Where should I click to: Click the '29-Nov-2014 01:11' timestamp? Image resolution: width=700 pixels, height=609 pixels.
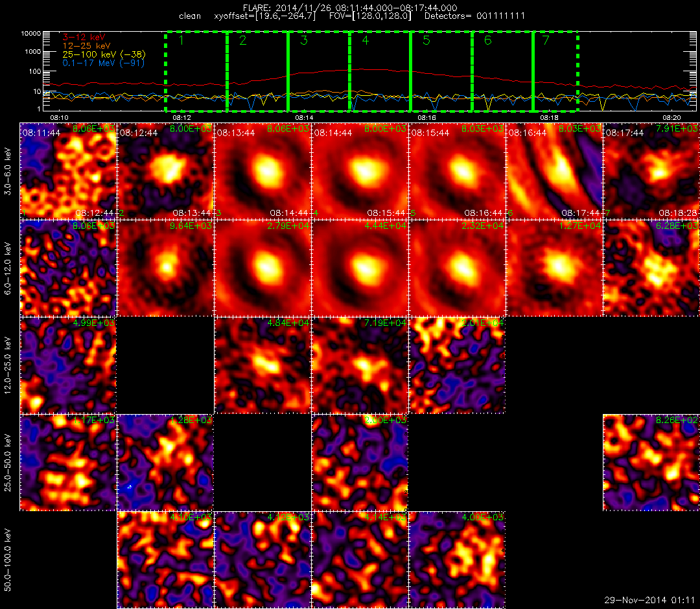pos(649,600)
